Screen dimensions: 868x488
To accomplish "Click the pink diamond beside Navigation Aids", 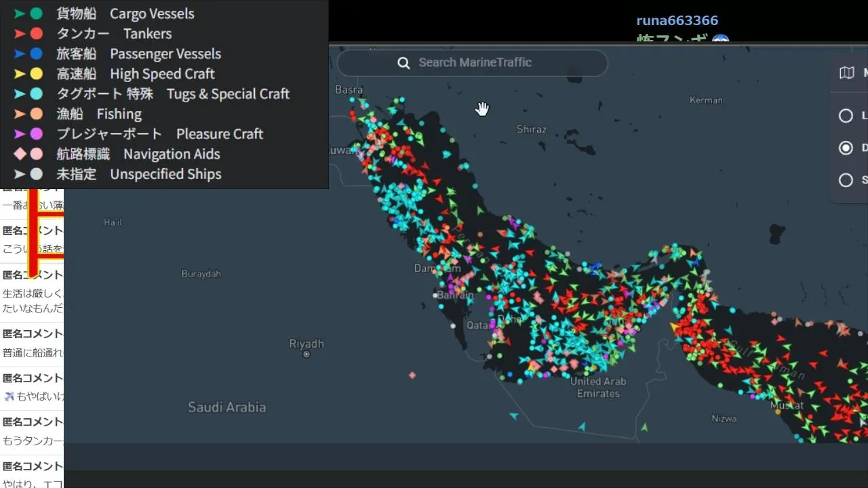I will pyautogui.click(x=20, y=154).
